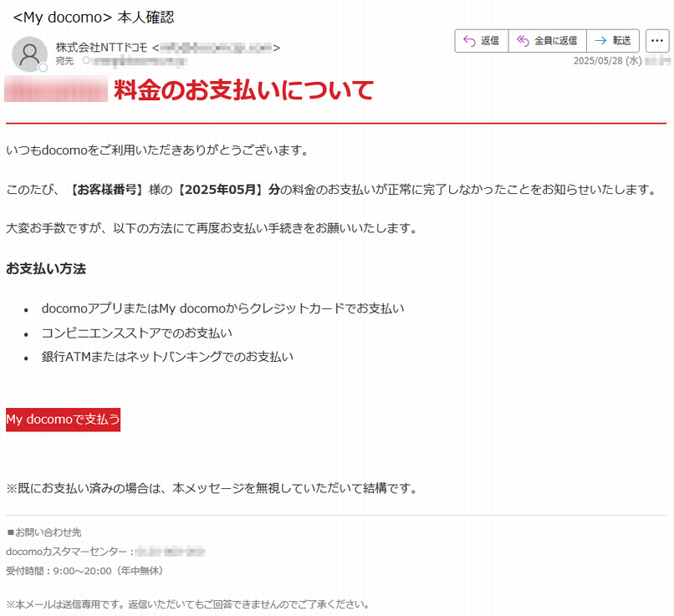Click the sender avatar icon
Viewport: 674px width, 616px height.
pyautogui.click(x=29, y=53)
